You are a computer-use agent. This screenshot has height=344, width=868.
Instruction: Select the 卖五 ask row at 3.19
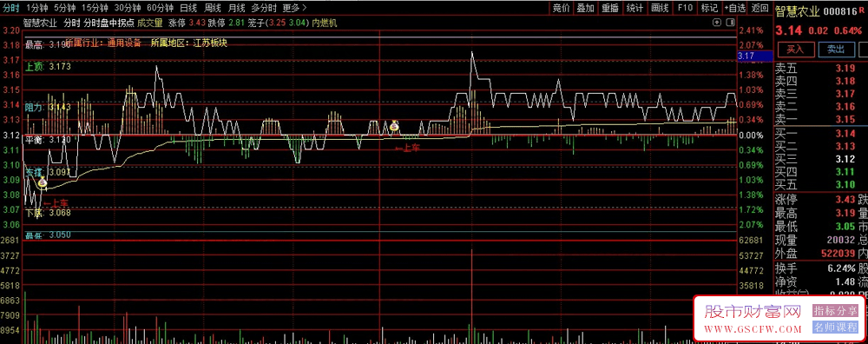[x=819, y=69]
